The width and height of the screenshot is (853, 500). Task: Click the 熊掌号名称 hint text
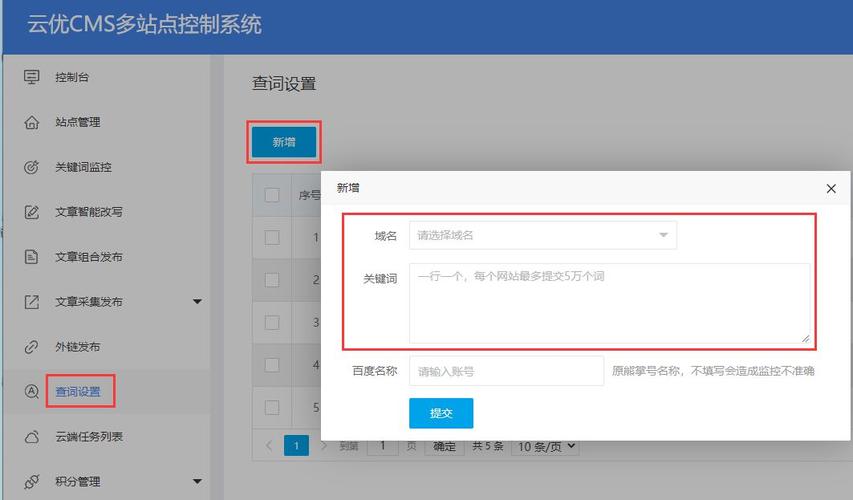pyautogui.click(x=713, y=371)
